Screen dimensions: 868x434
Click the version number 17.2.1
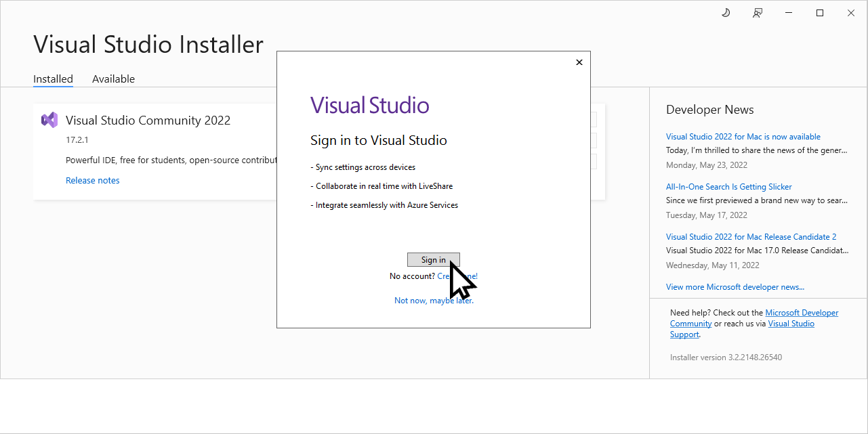tap(77, 140)
